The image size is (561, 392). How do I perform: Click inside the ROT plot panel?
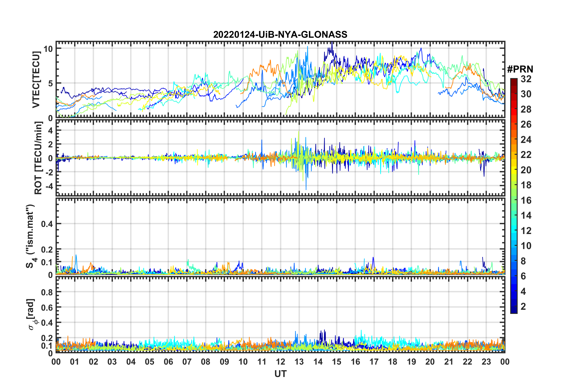click(x=280, y=158)
